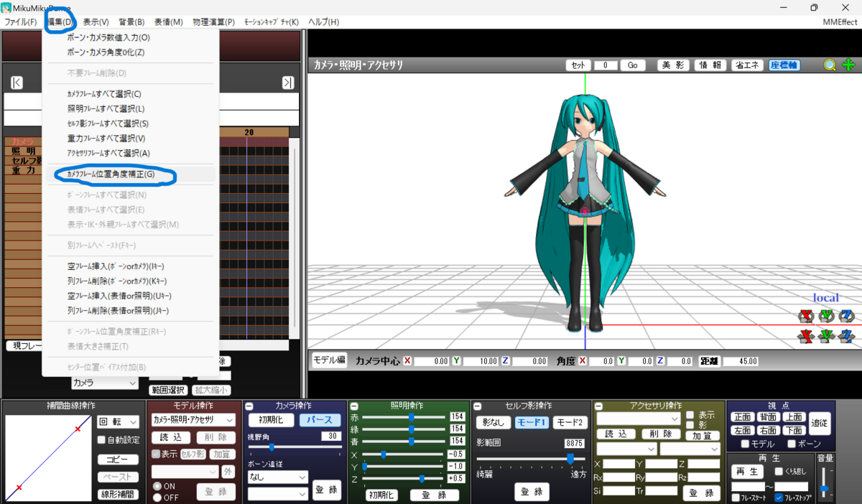The height and width of the screenshot is (504, 862).
Task: Open the カメラ dropdown under timeline
Action: pos(104,383)
